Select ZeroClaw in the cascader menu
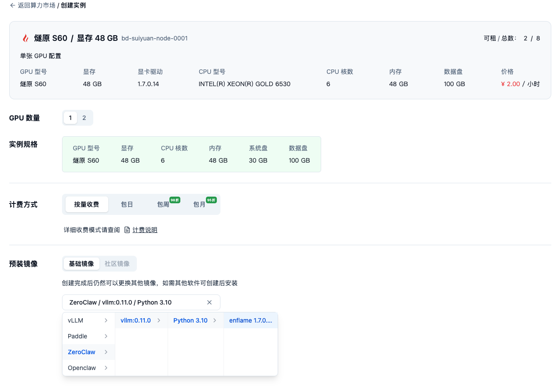Screen dimensions: 557x392 (88, 352)
